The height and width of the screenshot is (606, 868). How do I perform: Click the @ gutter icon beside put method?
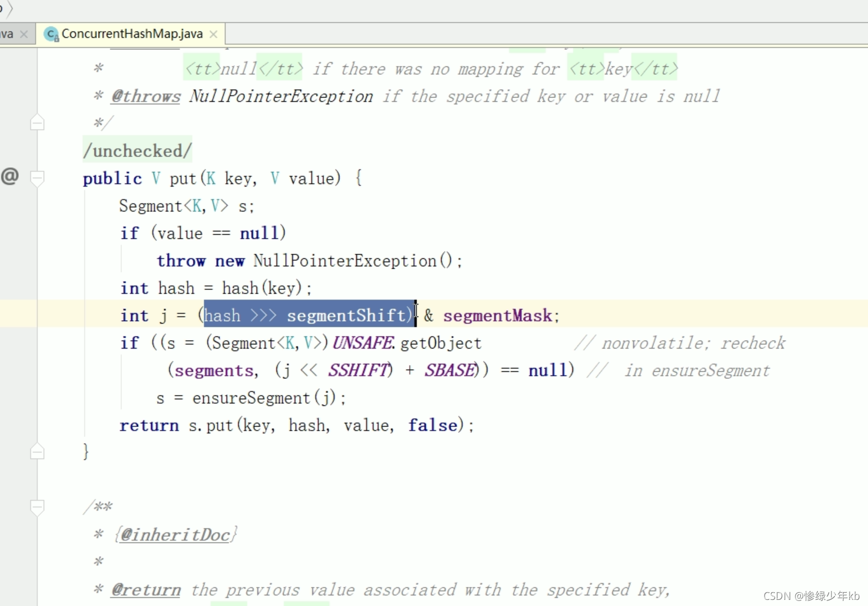pyautogui.click(x=10, y=176)
